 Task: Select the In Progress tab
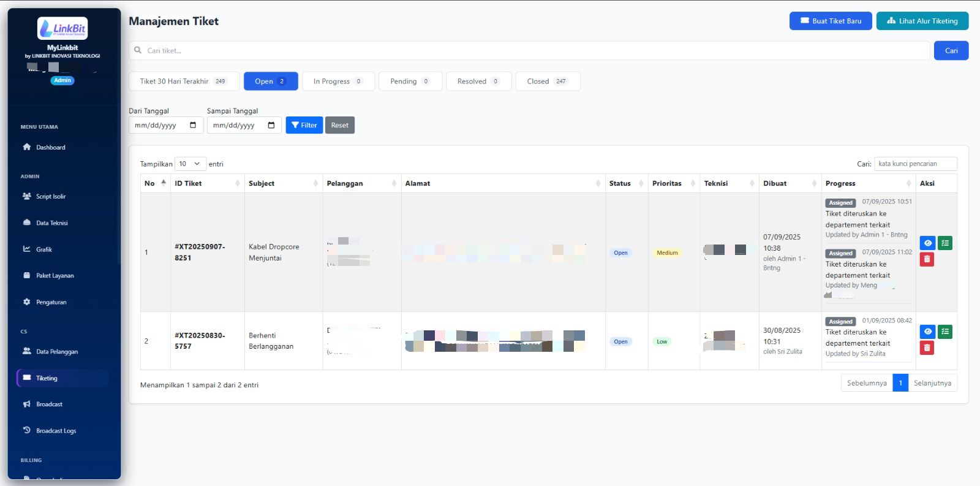pos(338,81)
